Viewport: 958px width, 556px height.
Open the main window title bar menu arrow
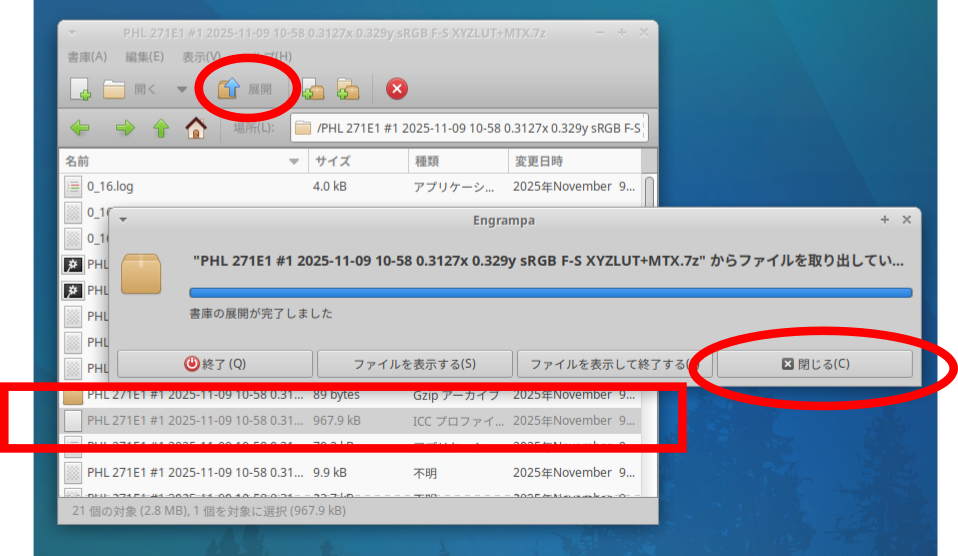coord(72,33)
